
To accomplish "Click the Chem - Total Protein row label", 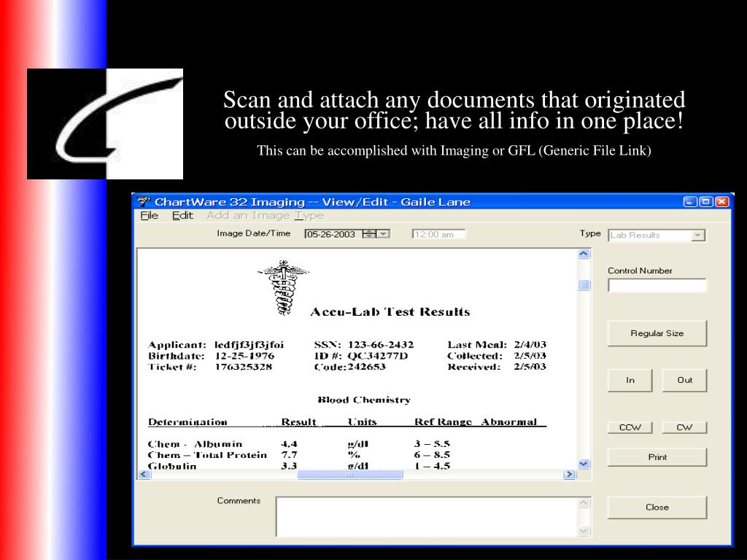I will (x=207, y=455).
